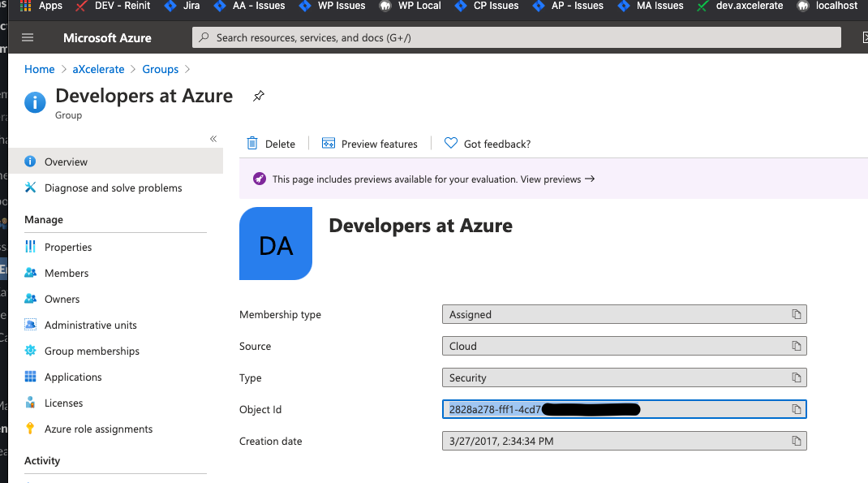This screenshot has width=868, height=483.
Task: Select Members in the Manage menu
Action: click(67, 273)
